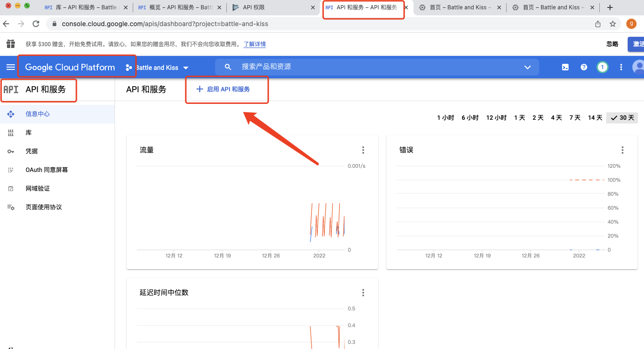Click the 启用 API 和服务 button
The width and height of the screenshot is (644, 349).
coord(227,89)
